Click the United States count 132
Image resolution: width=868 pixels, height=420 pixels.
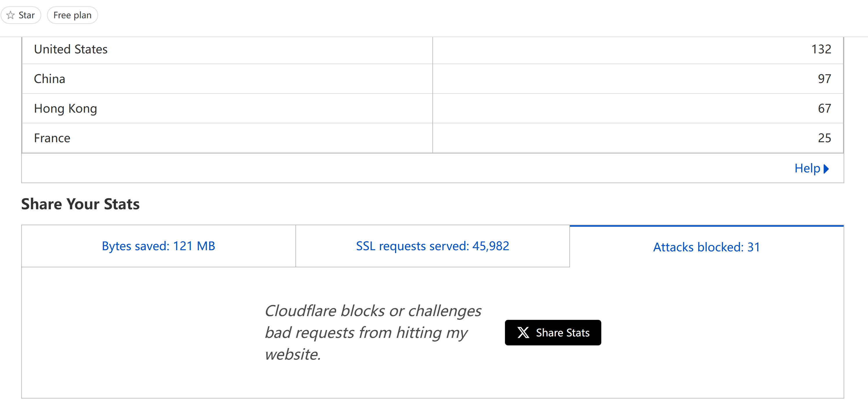(x=821, y=50)
